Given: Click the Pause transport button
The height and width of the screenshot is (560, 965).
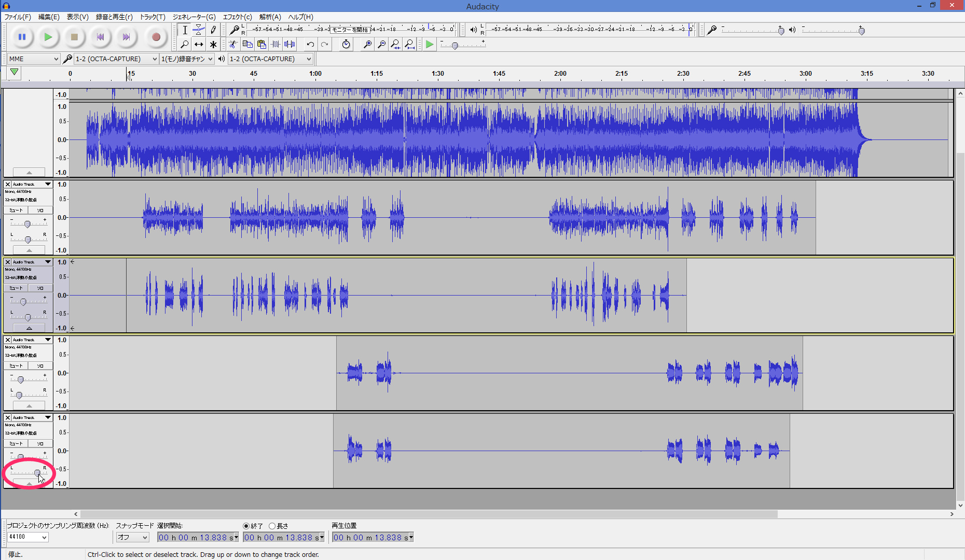Looking at the screenshot, I should coord(22,37).
